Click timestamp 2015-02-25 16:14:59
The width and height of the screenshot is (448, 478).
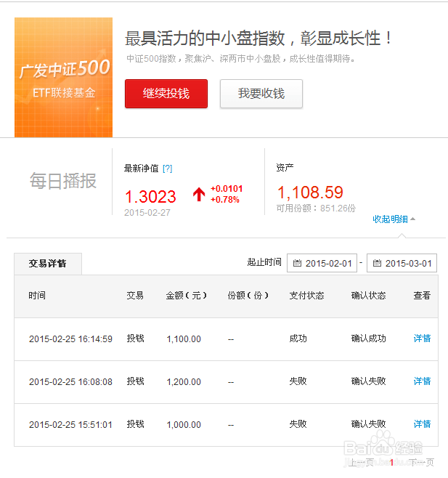pos(70,339)
